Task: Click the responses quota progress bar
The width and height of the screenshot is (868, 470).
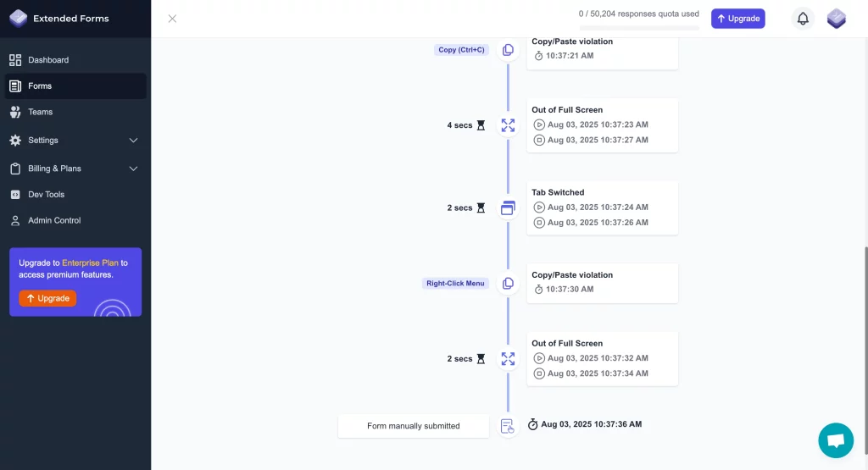Action: 639,27
